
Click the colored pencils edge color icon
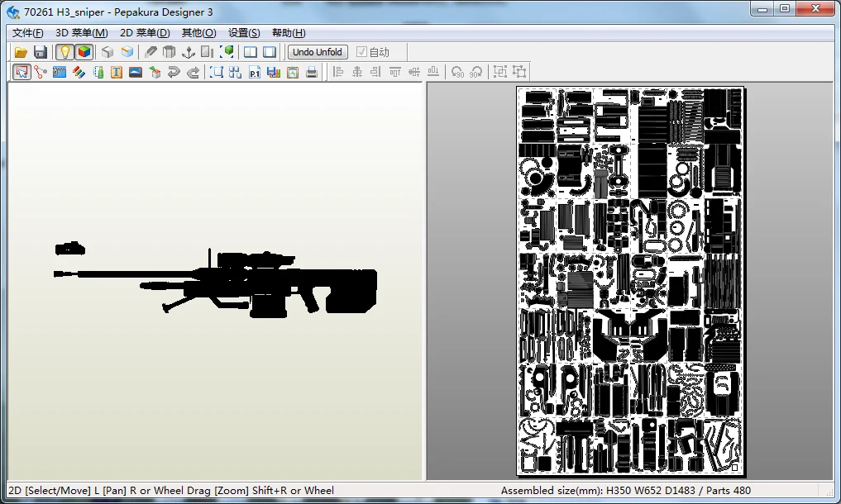pyautogui.click(x=79, y=72)
